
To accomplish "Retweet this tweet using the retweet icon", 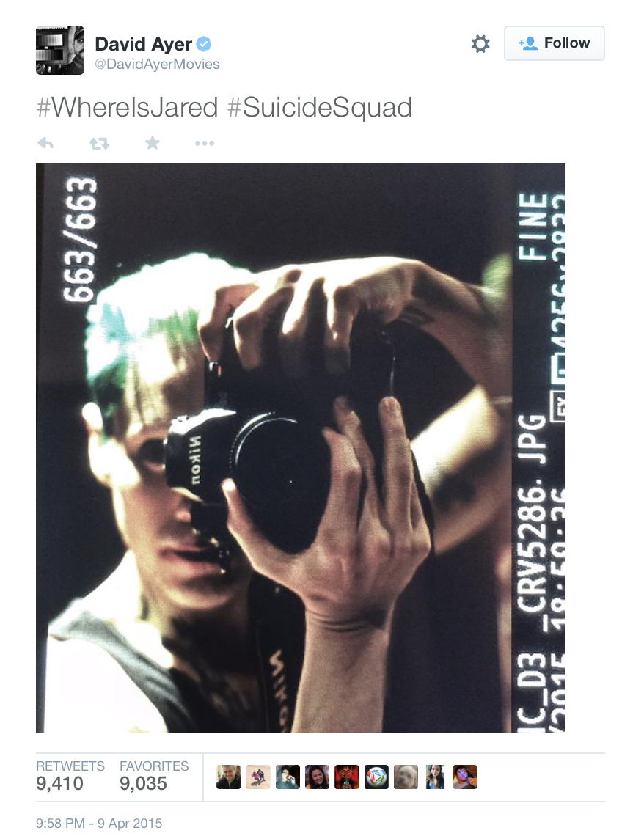I will coord(99,143).
